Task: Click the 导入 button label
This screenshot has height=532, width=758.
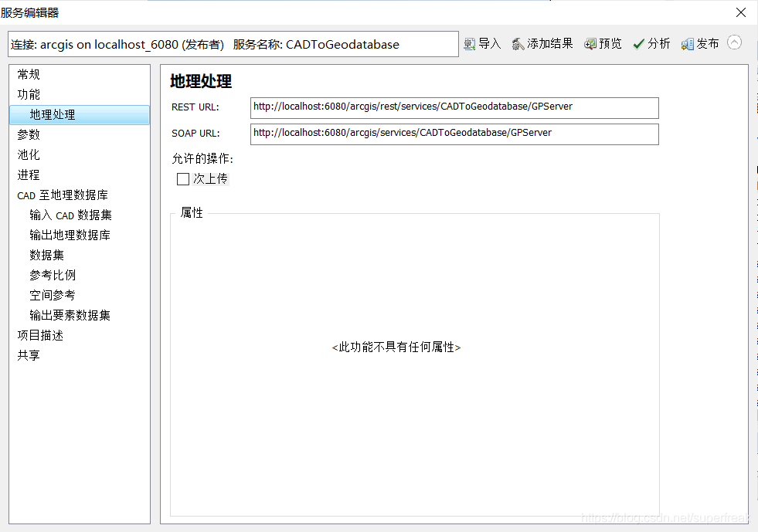Action: tap(490, 44)
